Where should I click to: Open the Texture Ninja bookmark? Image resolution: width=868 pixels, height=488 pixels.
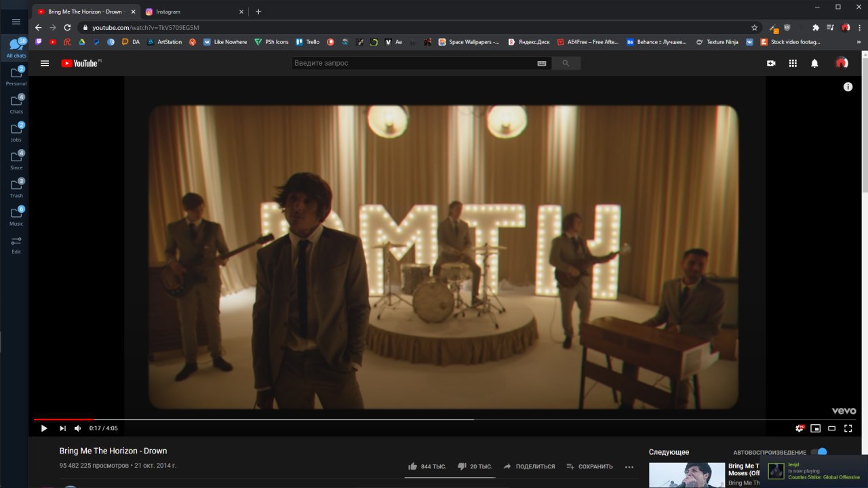click(717, 42)
